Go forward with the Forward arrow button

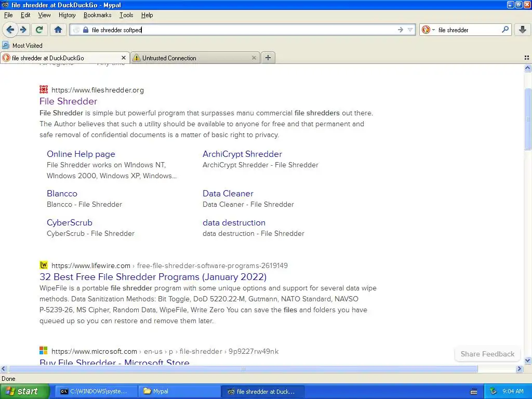coord(23,30)
